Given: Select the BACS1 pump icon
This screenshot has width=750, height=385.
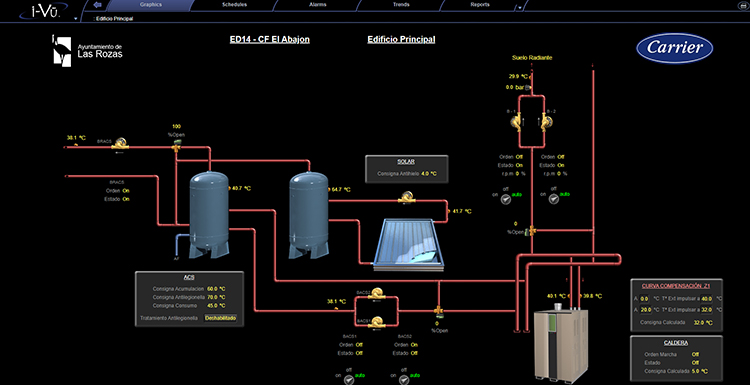Looking at the screenshot, I should (377, 321).
